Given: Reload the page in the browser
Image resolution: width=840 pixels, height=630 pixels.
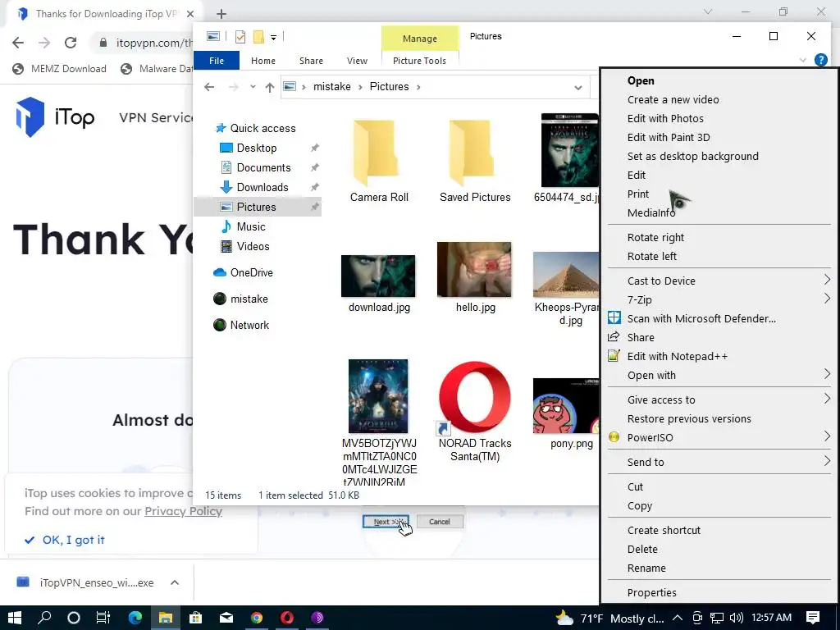Looking at the screenshot, I should click(x=71, y=43).
